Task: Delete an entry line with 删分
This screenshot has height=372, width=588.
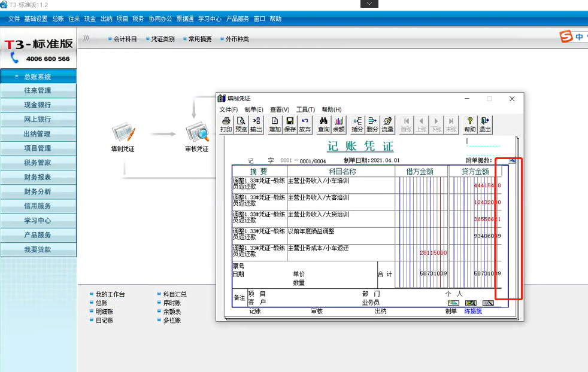Action: click(372, 125)
